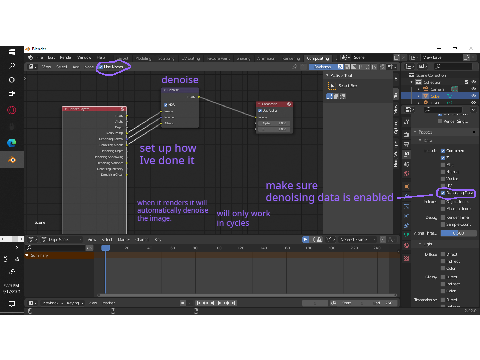Open the node editor Add menu

[76, 67]
